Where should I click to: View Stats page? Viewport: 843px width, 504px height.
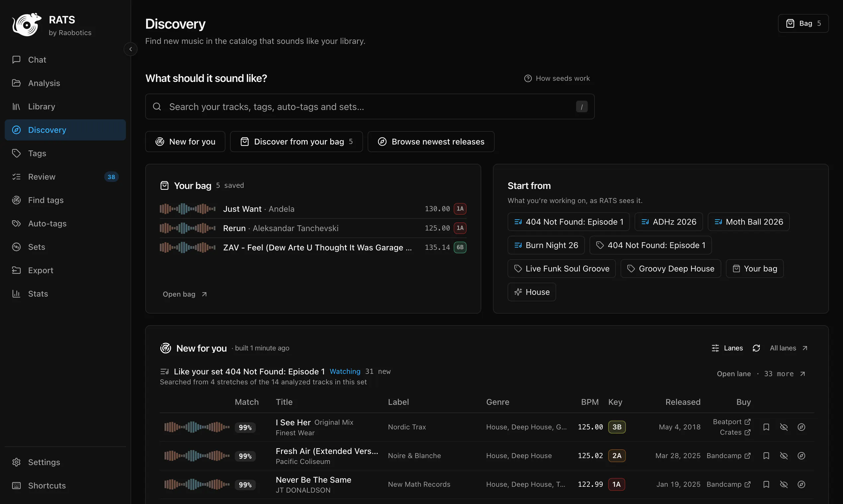(65, 294)
